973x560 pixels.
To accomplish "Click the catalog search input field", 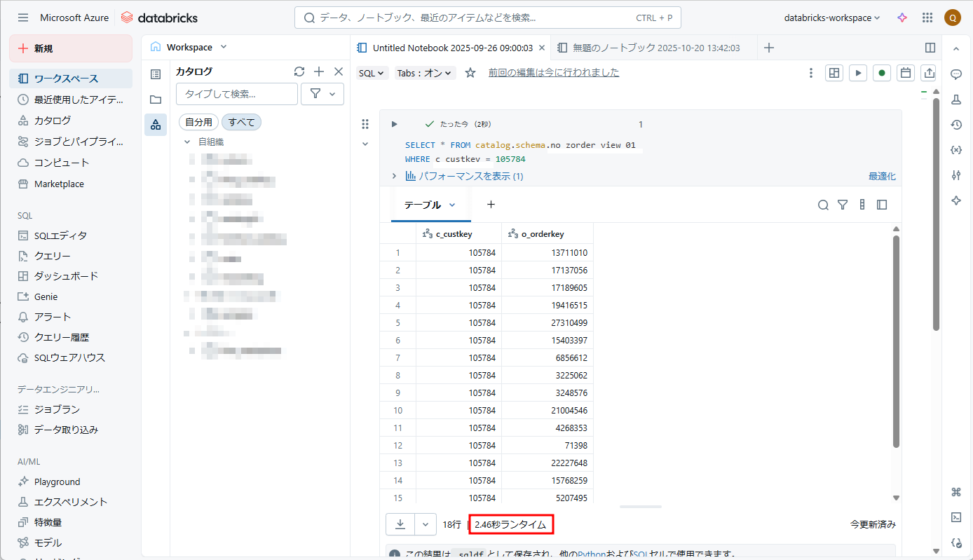I will click(x=237, y=94).
